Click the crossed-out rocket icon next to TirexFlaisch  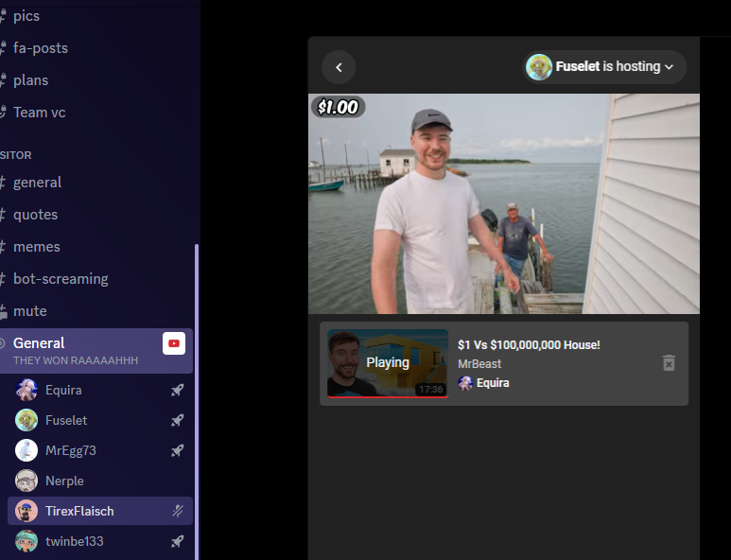point(177,511)
